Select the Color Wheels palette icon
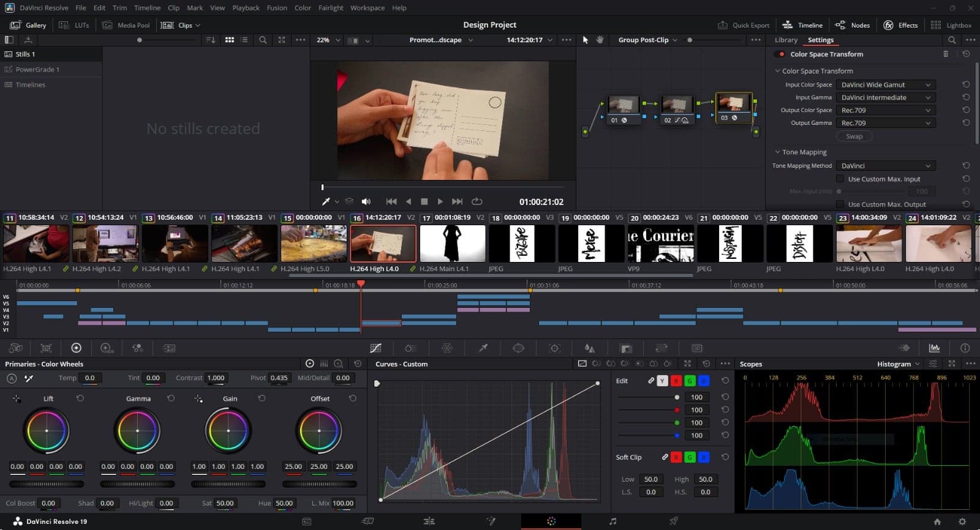The image size is (980, 530). pyautogui.click(x=76, y=348)
